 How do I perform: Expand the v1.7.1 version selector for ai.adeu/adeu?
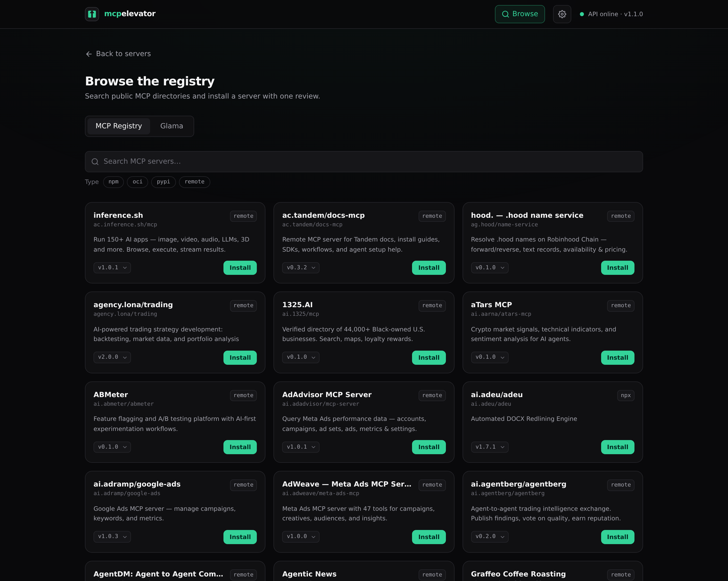pos(490,447)
